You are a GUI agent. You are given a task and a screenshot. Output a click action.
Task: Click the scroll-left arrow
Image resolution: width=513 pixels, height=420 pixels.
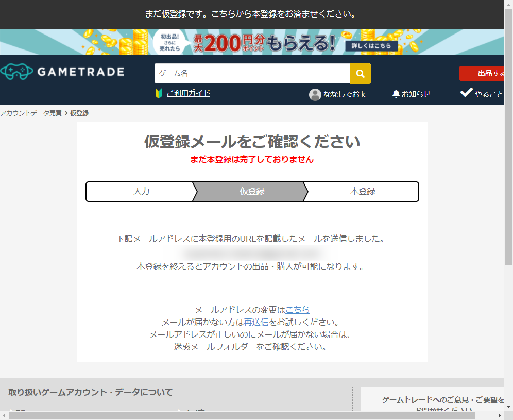click(x=4, y=416)
